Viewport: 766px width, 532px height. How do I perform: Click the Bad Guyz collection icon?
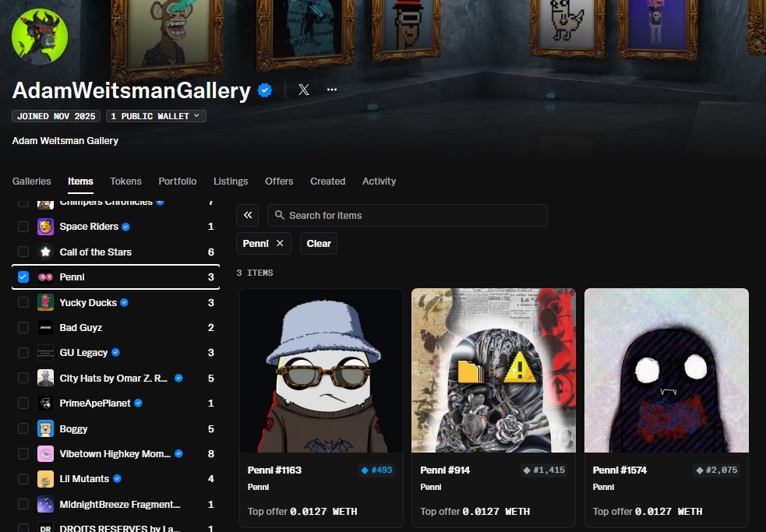pos(45,327)
